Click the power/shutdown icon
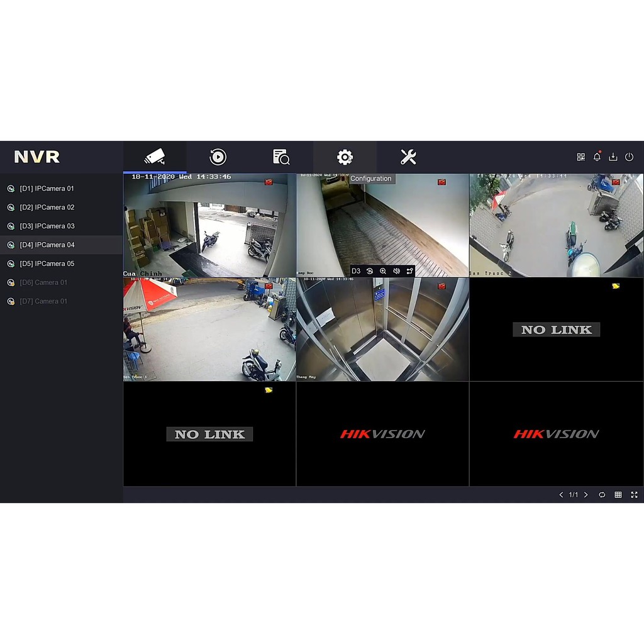 [x=629, y=157]
